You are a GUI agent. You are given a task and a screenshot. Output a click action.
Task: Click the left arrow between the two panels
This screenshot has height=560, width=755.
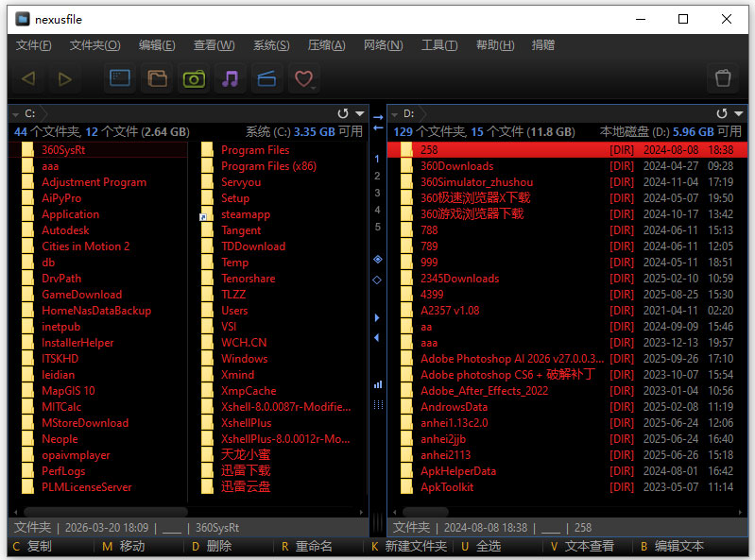(378, 128)
